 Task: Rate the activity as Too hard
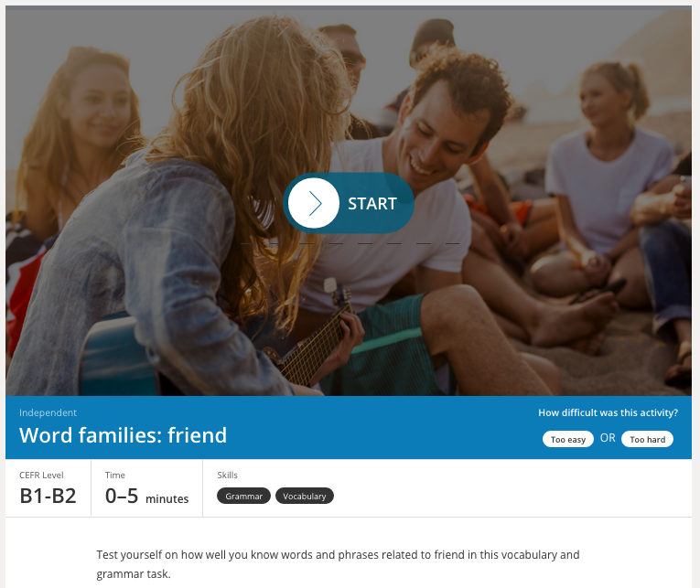pos(647,439)
